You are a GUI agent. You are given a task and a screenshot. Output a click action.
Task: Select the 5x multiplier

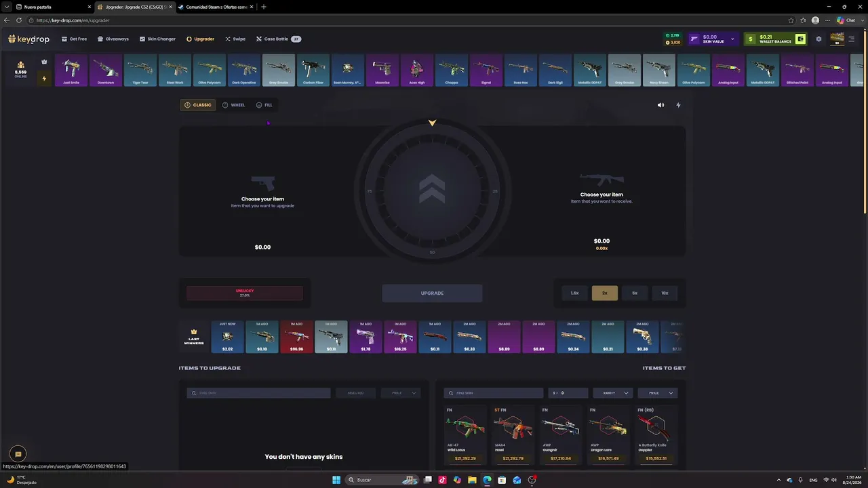[635, 293]
